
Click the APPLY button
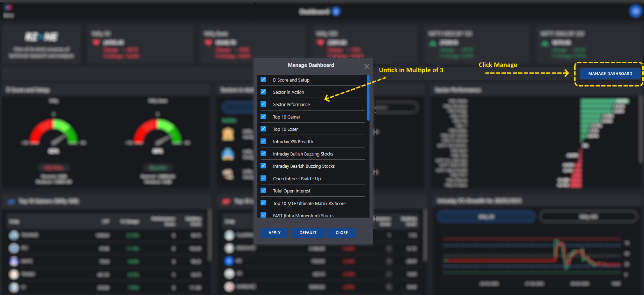275,233
